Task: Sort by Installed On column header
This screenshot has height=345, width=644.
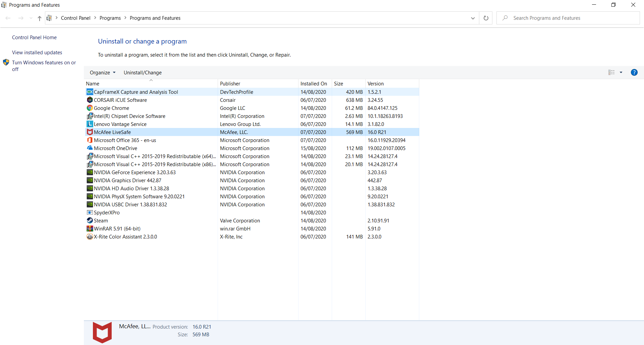Action: 315,84
